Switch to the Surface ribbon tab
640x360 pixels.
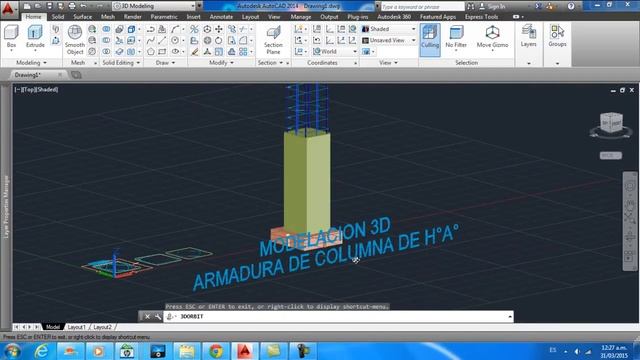coord(82,17)
